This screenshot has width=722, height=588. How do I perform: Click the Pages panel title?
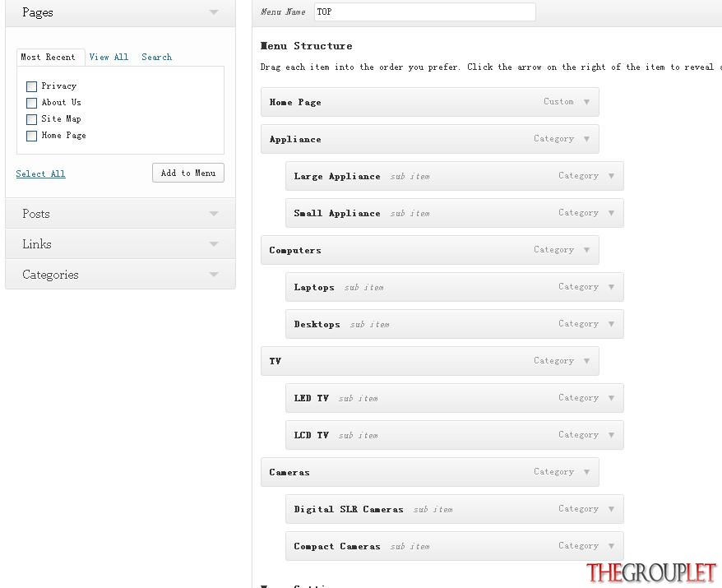(38, 12)
